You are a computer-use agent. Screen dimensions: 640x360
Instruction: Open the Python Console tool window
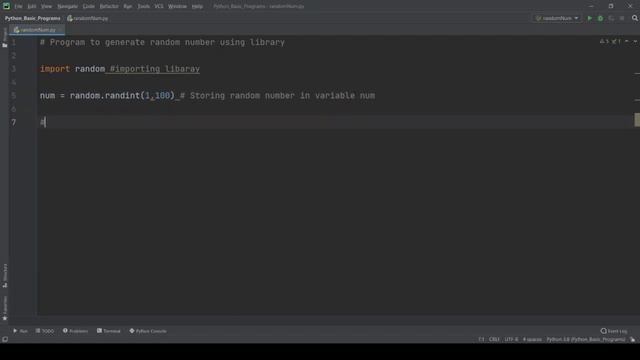pos(148,331)
